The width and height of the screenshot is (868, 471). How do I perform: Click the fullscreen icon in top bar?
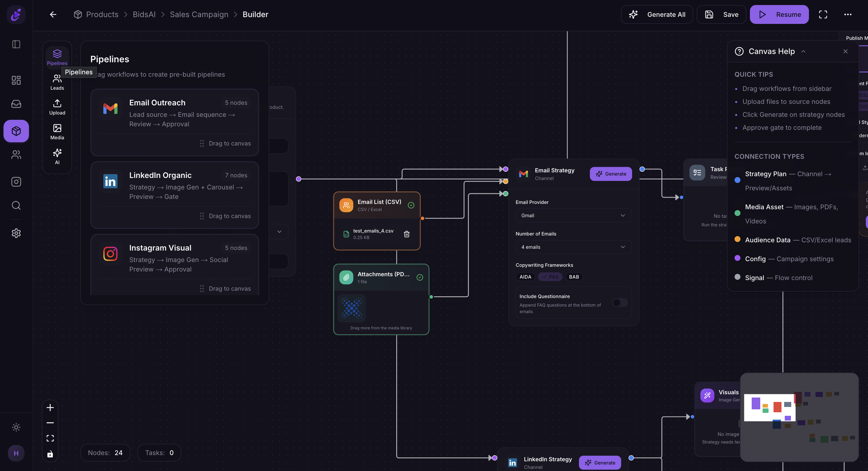(823, 14)
